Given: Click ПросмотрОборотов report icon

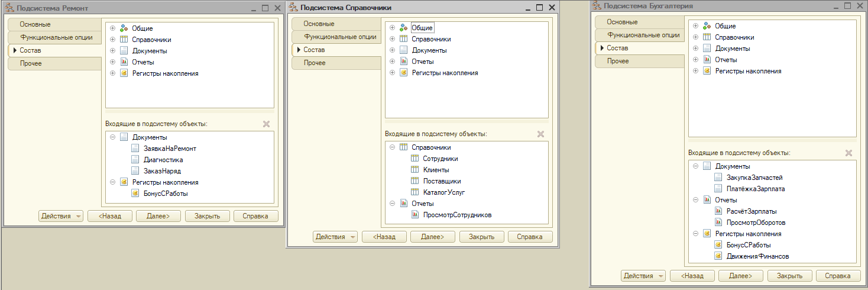Looking at the screenshot, I should click(718, 222).
